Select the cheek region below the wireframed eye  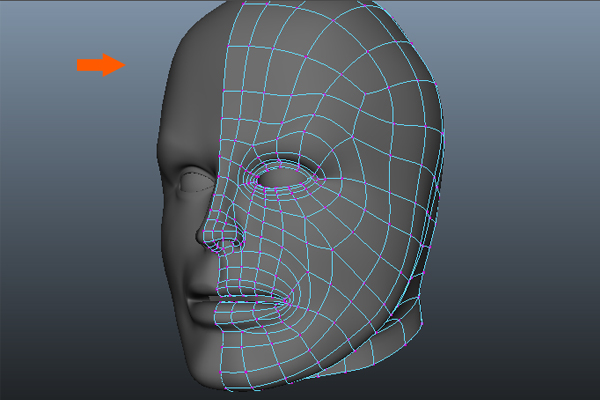(x=310, y=240)
